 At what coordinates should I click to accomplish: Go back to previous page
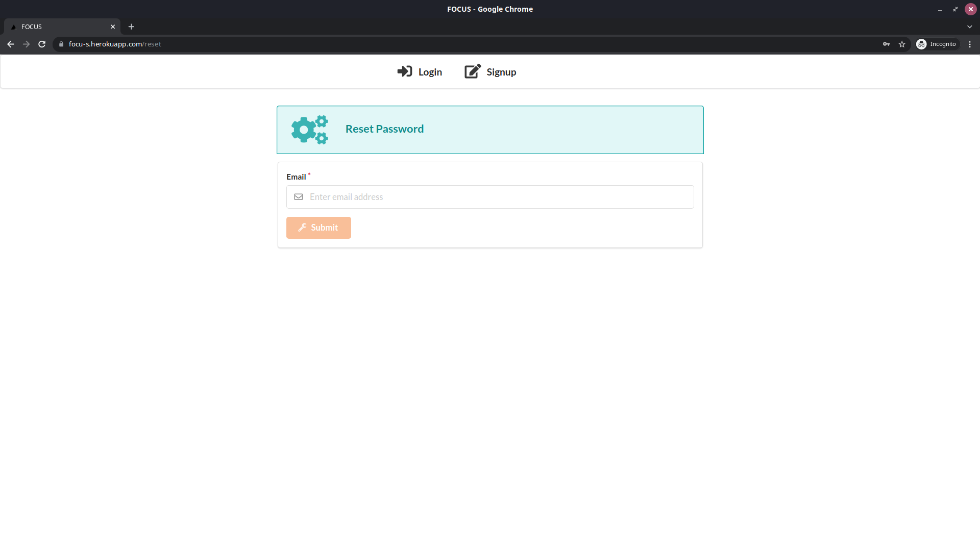click(x=11, y=44)
